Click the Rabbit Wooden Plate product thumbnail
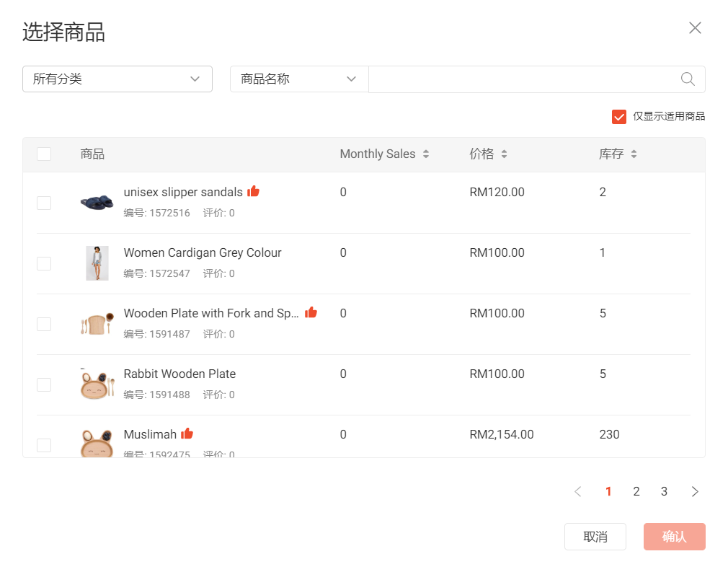The height and width of the screenshot is (572, 728). coord(97,384)
